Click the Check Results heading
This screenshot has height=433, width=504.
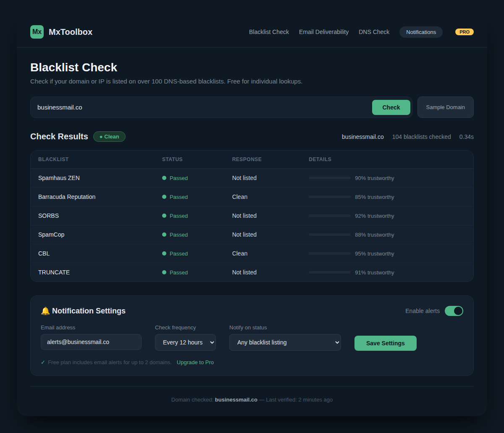pos(59,136)
